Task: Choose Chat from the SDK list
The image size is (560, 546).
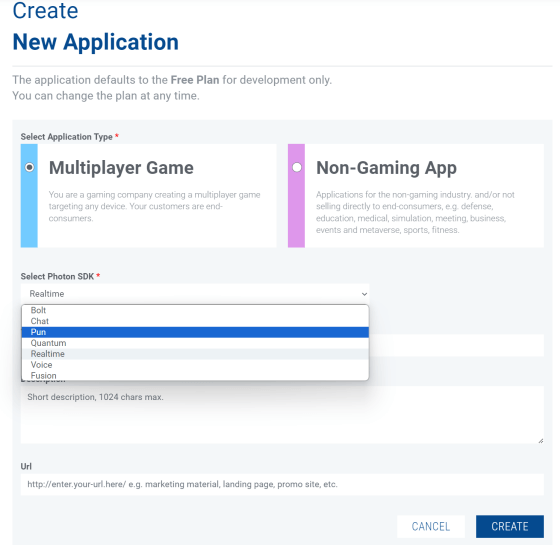Action: point(195,321)
